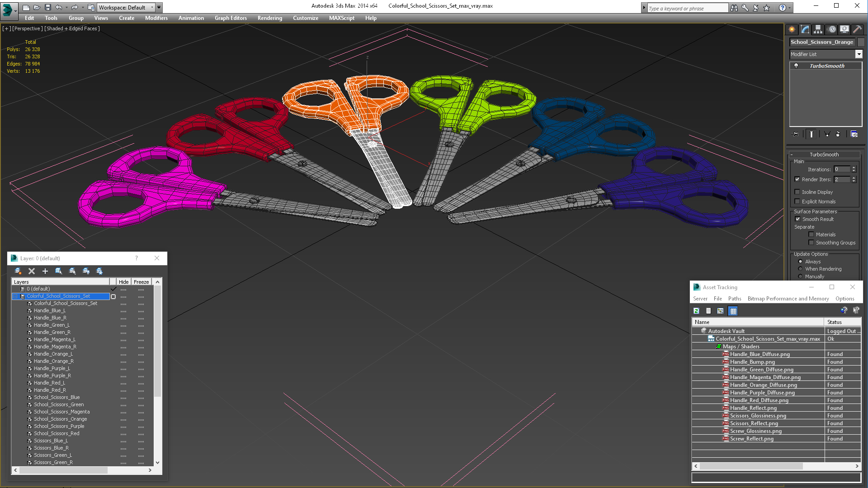Click Create New Layer icon in Layer dialog

pos(18,271)
